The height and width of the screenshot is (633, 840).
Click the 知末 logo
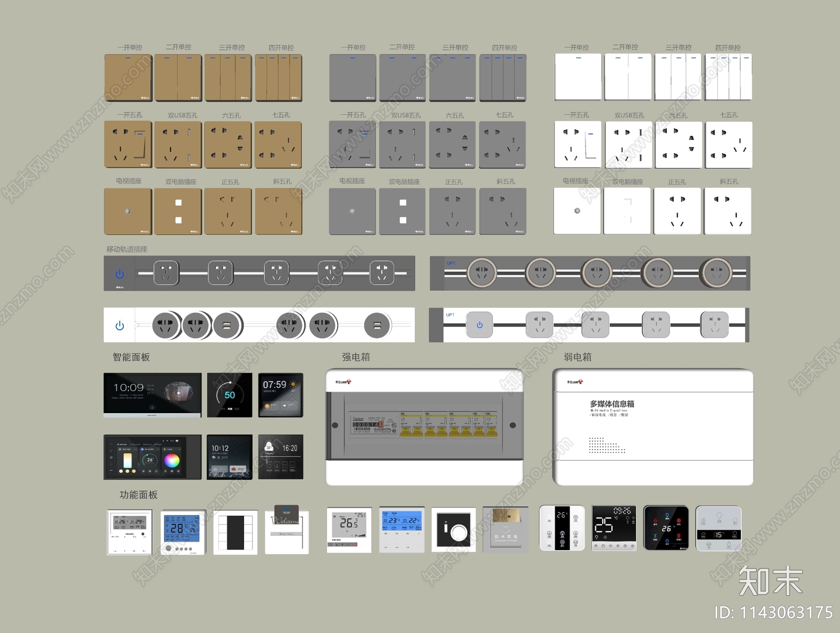coord(771,582)
